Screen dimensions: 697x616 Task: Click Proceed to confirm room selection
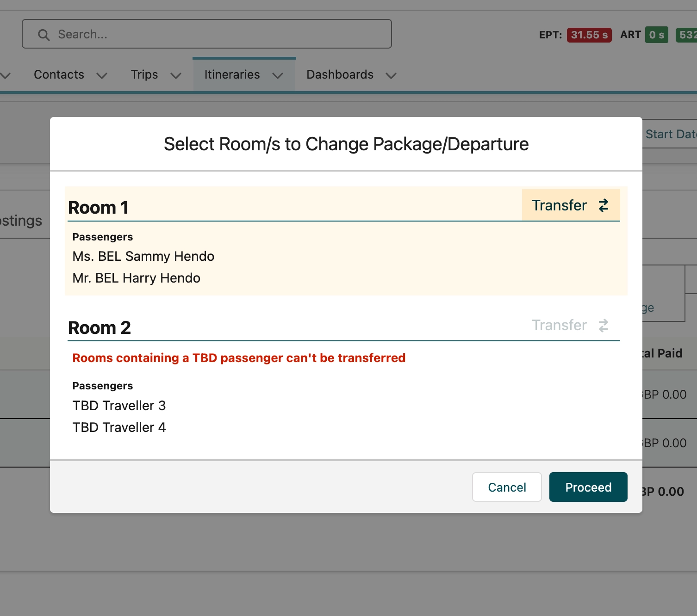click(588, 487)
